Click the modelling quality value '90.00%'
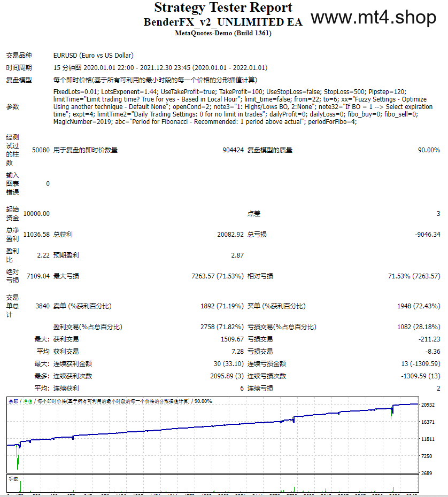Image resolution: width=448 pixels, height=497 pixels. click(429, 150)
